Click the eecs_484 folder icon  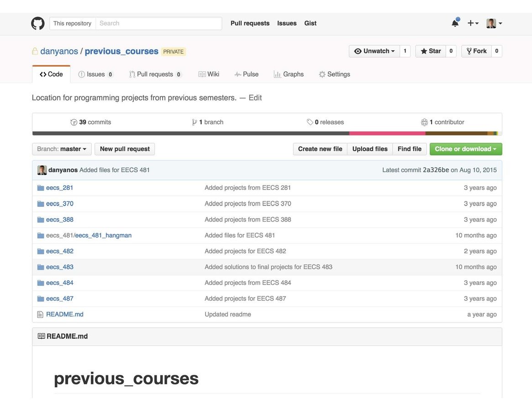[41, 283]
